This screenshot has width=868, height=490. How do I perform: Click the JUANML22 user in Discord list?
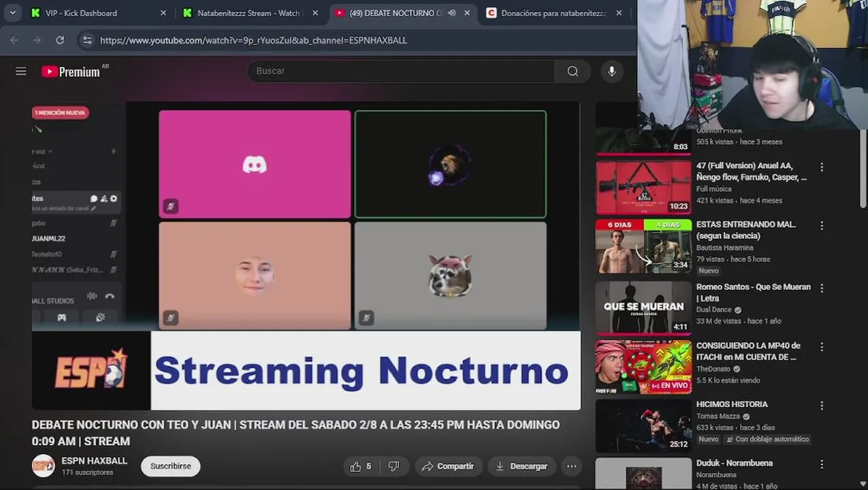pyautogui.click(x=48, y=238)
